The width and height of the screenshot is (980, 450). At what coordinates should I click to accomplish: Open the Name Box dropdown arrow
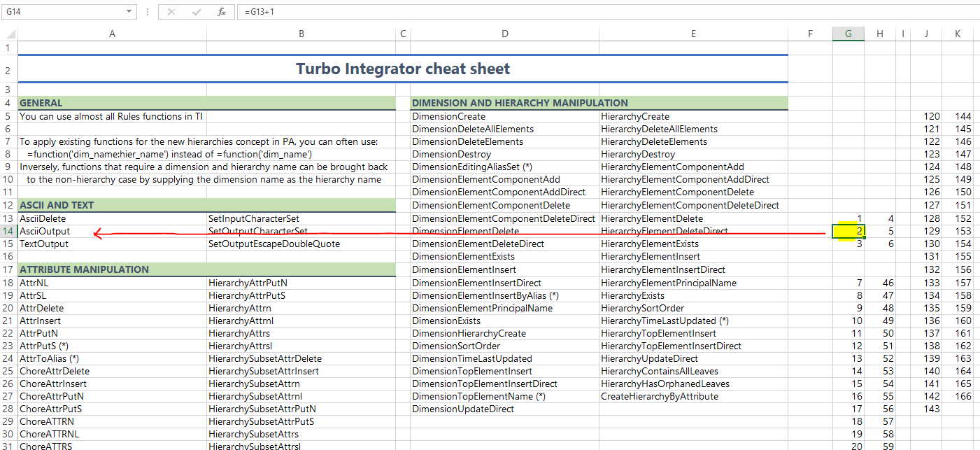[129, 12]
